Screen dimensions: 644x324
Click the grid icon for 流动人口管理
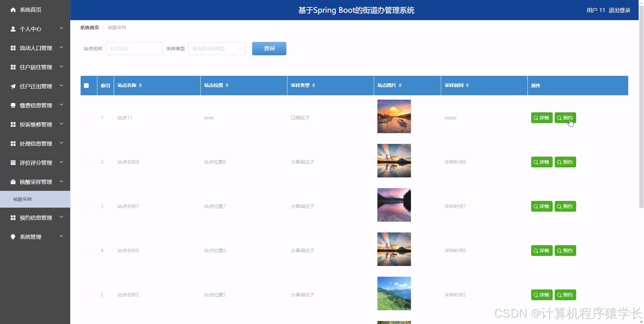tap(13, 48)
